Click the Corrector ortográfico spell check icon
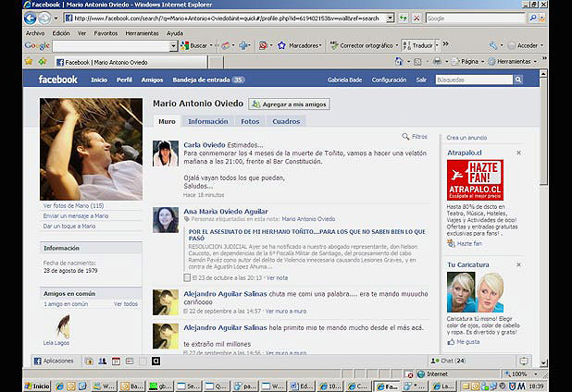The height and width of the screenshot is (392, 572). (x=333, y=45)
